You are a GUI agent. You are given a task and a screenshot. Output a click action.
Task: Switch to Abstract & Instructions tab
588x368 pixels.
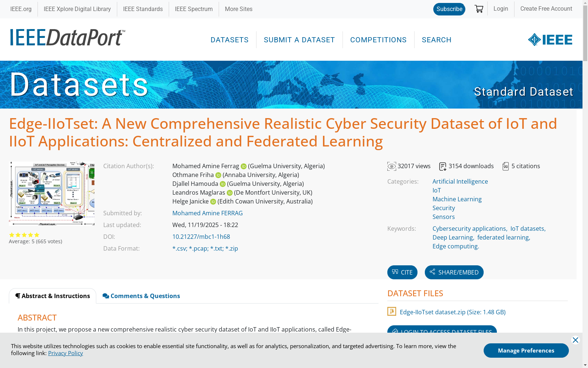[x=53, y=296]
